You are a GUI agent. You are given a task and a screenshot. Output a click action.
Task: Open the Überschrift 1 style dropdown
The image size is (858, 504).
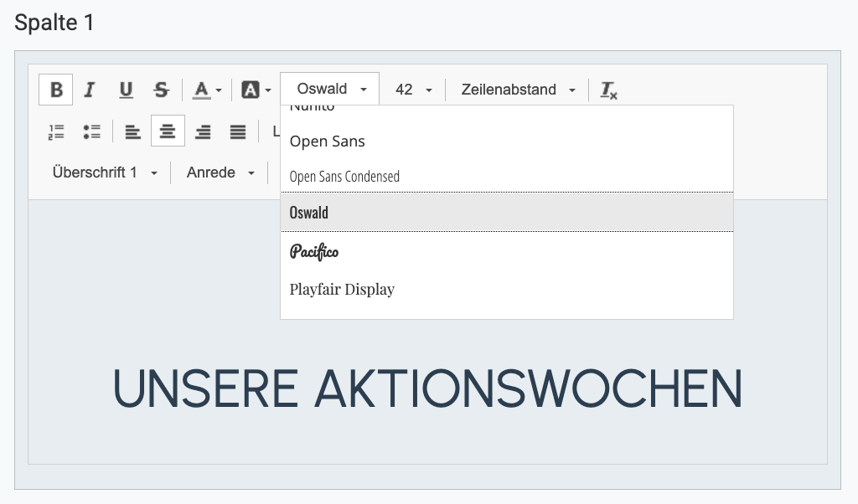tap(104, 172)
